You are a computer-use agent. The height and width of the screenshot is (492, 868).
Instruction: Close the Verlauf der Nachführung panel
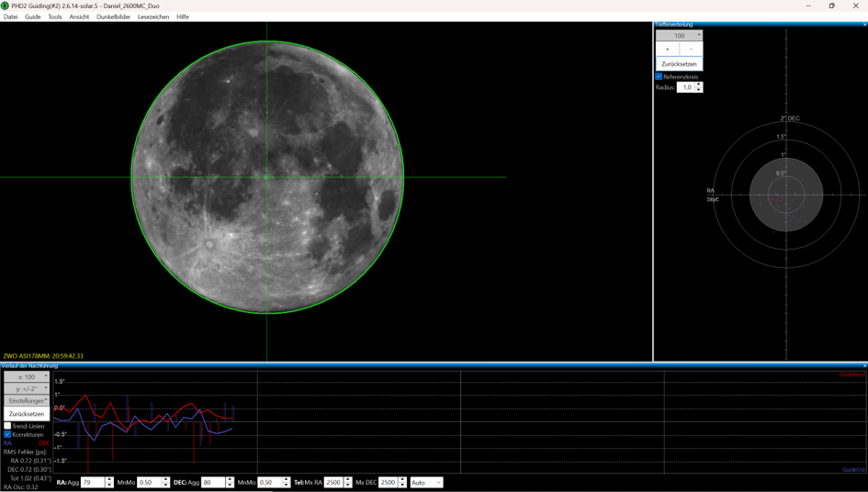tap(864, 366)
